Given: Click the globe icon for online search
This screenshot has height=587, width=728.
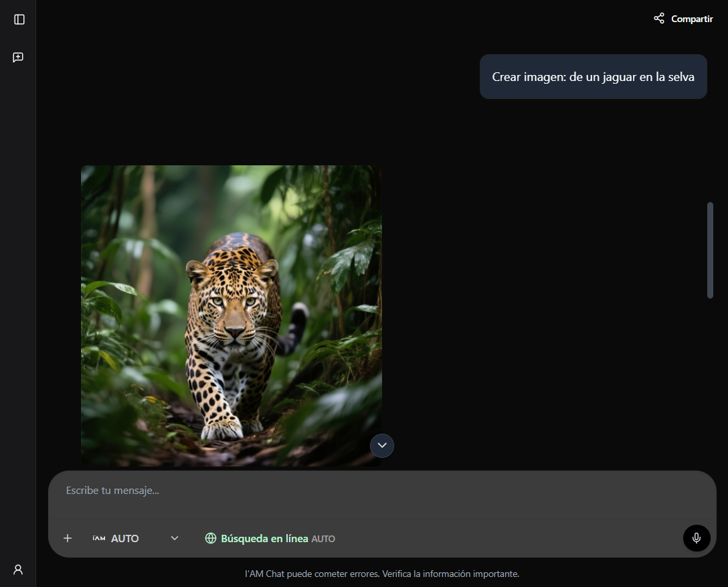Looking at the screenshot, I should [x=211, y=538].
